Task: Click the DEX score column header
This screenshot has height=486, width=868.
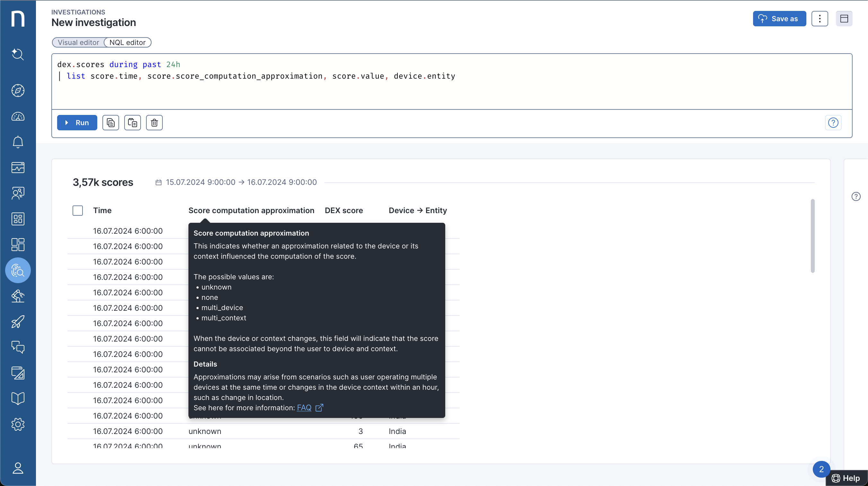Action: tap(344, 210)
